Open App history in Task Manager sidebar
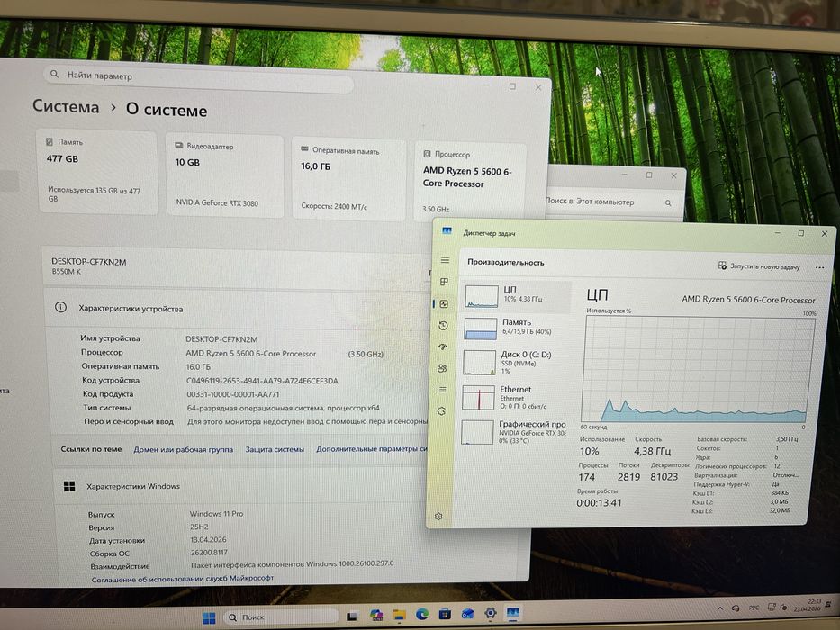Image resolution: width=840 pixels, height=630 pixels. (443, 326)
